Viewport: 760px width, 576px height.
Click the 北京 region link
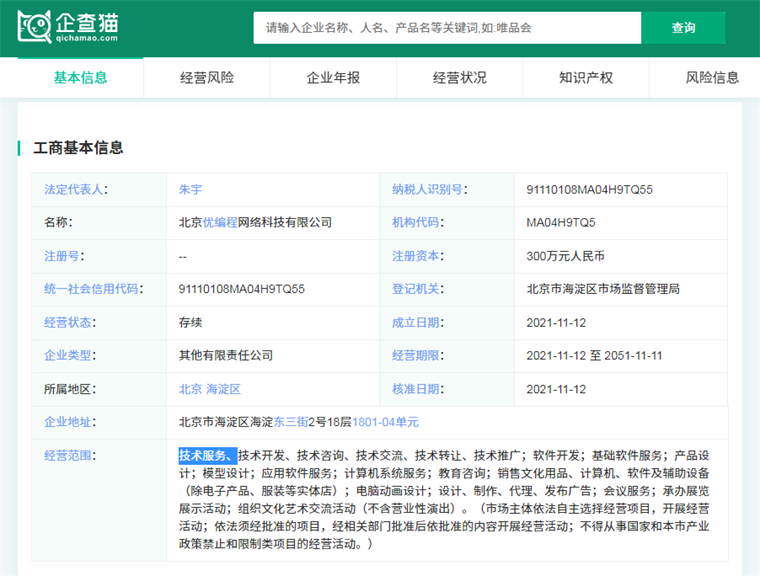(190, 389)
